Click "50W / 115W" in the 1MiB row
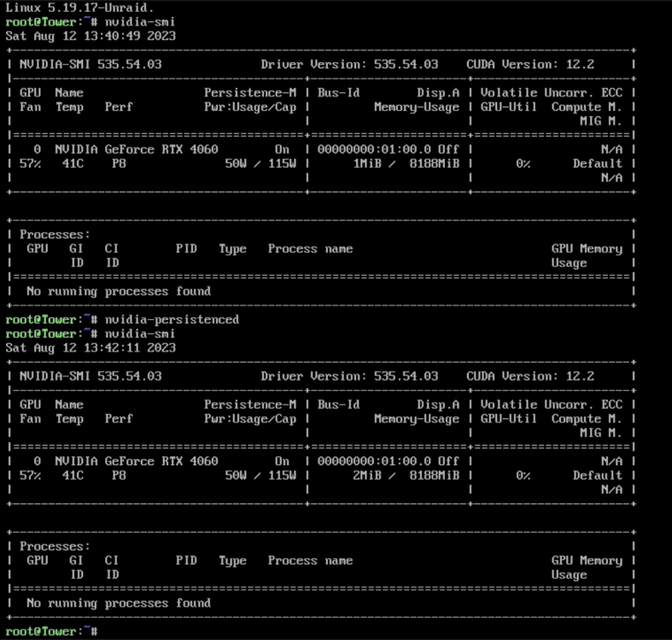The image size is (672, 640). pyautogui.click(x=260, y=164)
